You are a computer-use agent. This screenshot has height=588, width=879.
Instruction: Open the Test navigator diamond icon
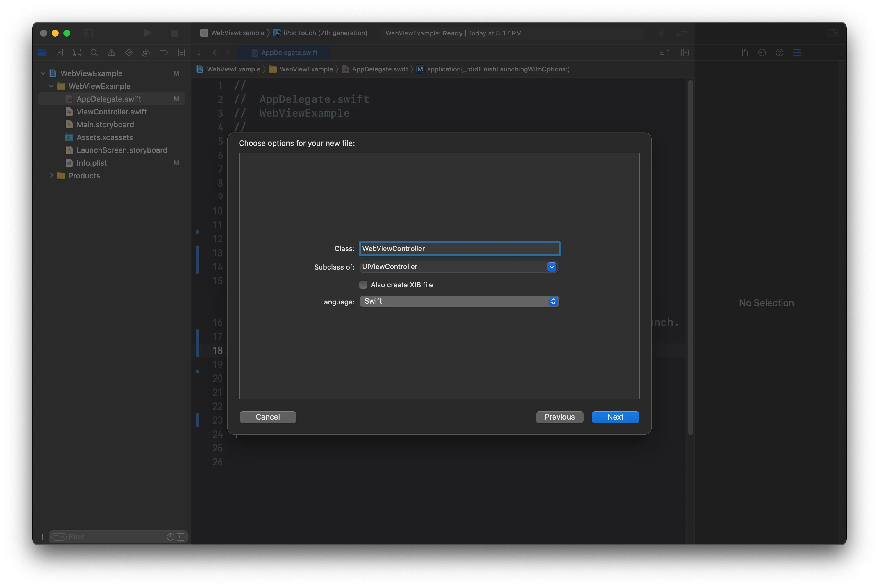pos(129,53)
